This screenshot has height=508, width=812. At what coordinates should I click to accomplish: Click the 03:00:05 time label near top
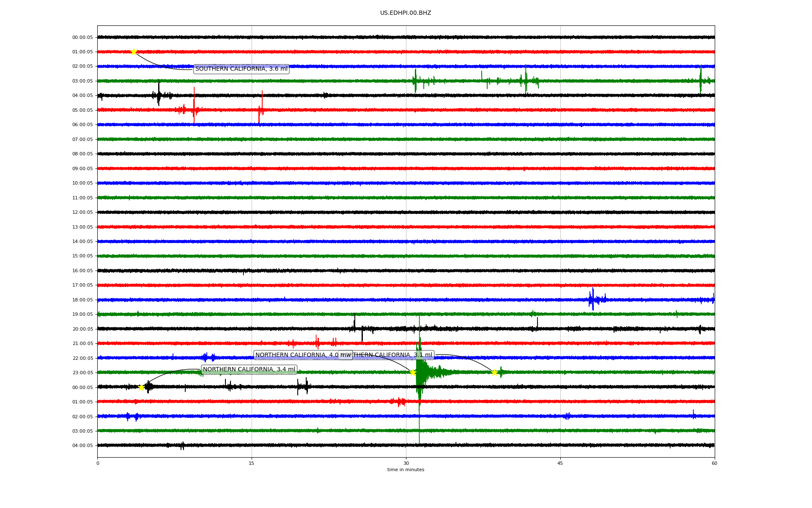(x=82, y=81)
